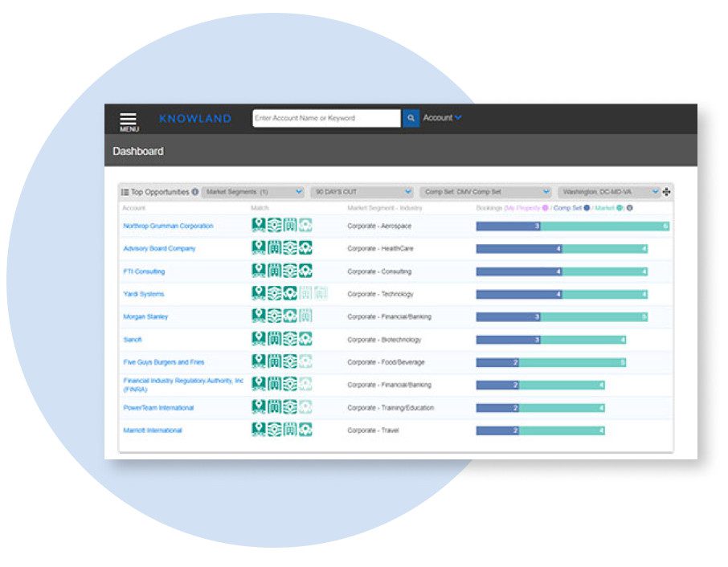Click faded gear match icon for Northrop Grumman

click(305, 225)
